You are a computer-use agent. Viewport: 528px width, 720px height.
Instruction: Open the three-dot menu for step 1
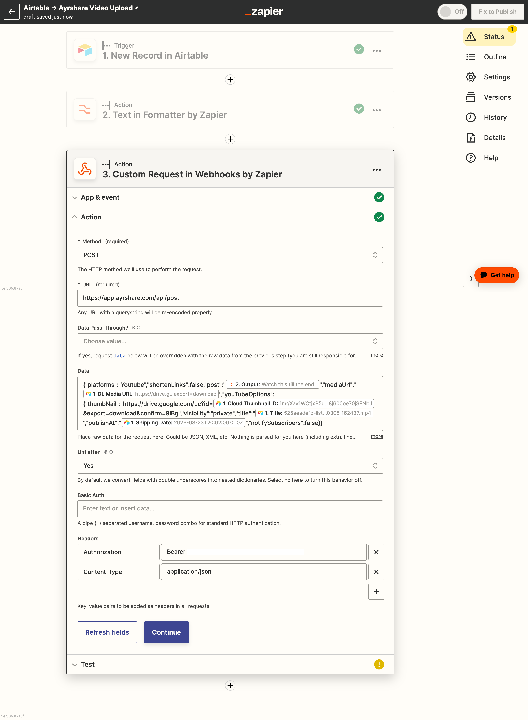click(377, 51)
